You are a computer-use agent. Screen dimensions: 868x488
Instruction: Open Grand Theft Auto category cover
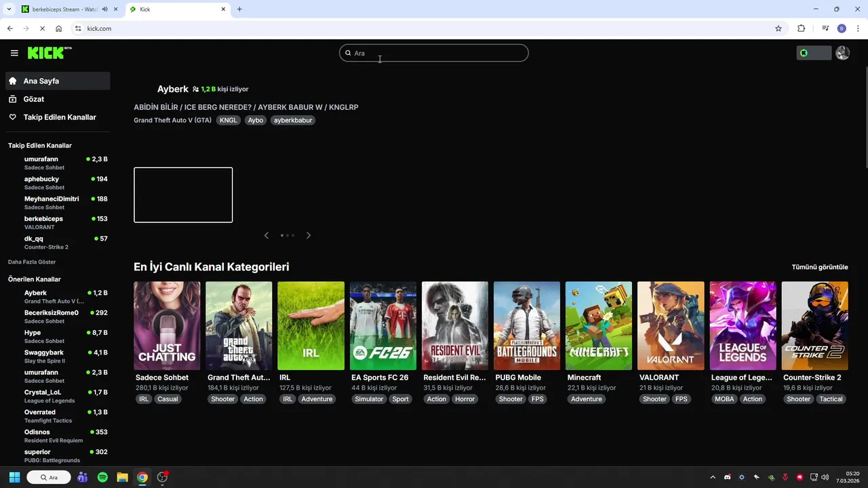(239, 326)
